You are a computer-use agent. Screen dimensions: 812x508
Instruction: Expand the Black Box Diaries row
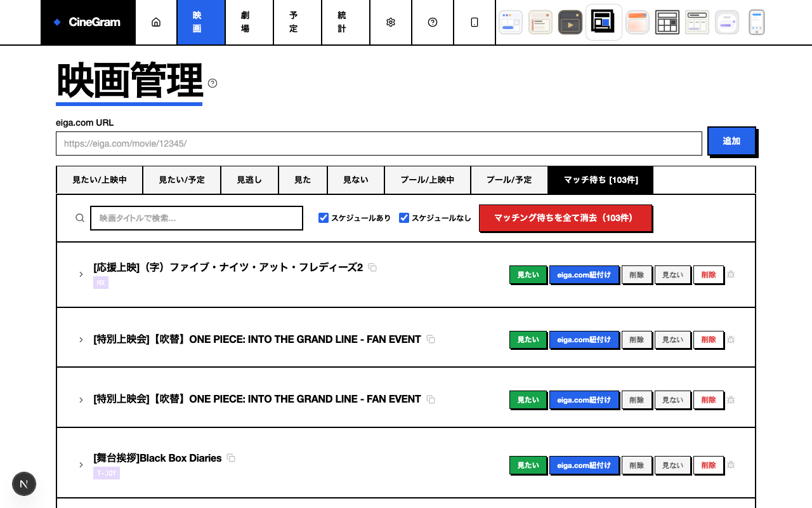click(81, 465)
